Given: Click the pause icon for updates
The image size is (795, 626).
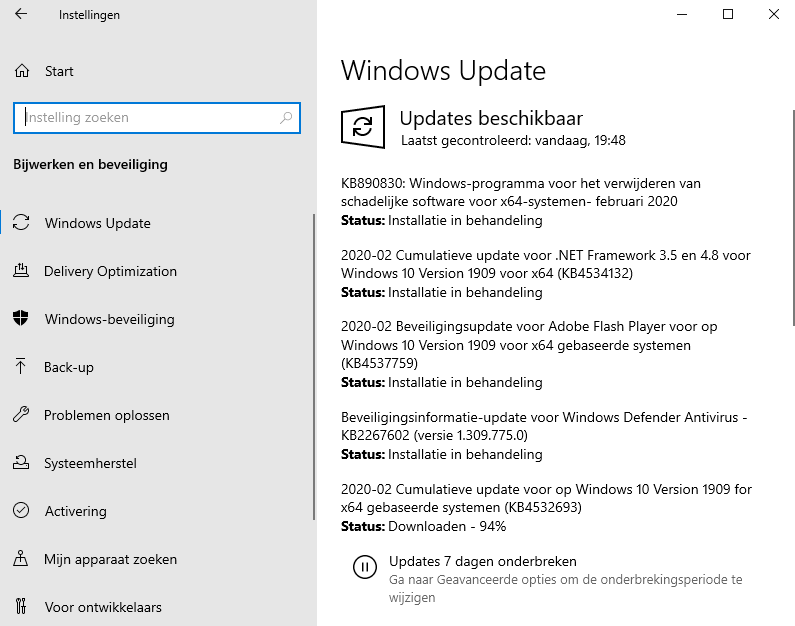Looking at the screenshot, I should (365, 568).
